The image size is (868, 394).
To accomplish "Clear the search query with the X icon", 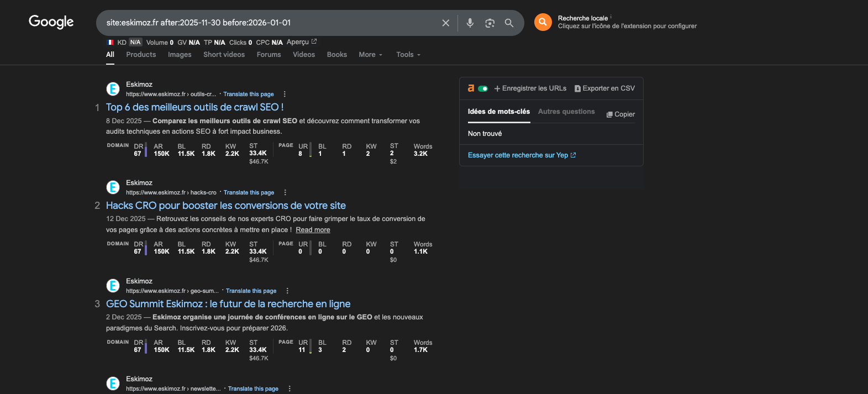I will 446,23.
